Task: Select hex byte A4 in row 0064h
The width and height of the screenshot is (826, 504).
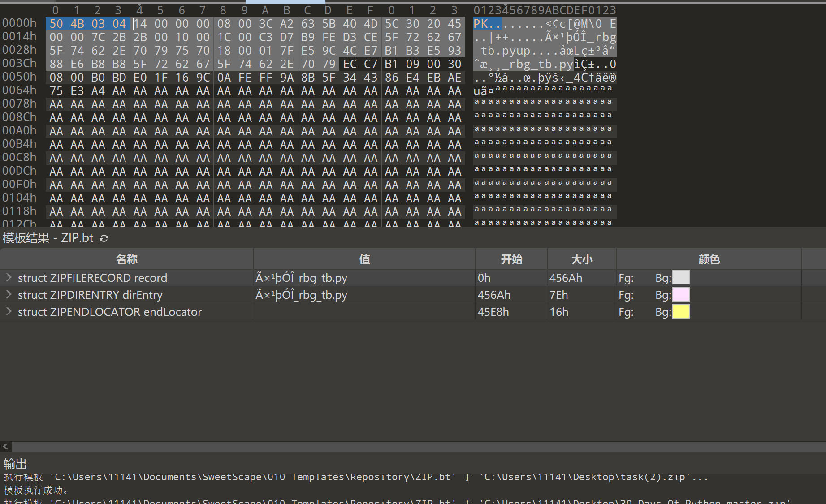Action: [x=98, y=91]
